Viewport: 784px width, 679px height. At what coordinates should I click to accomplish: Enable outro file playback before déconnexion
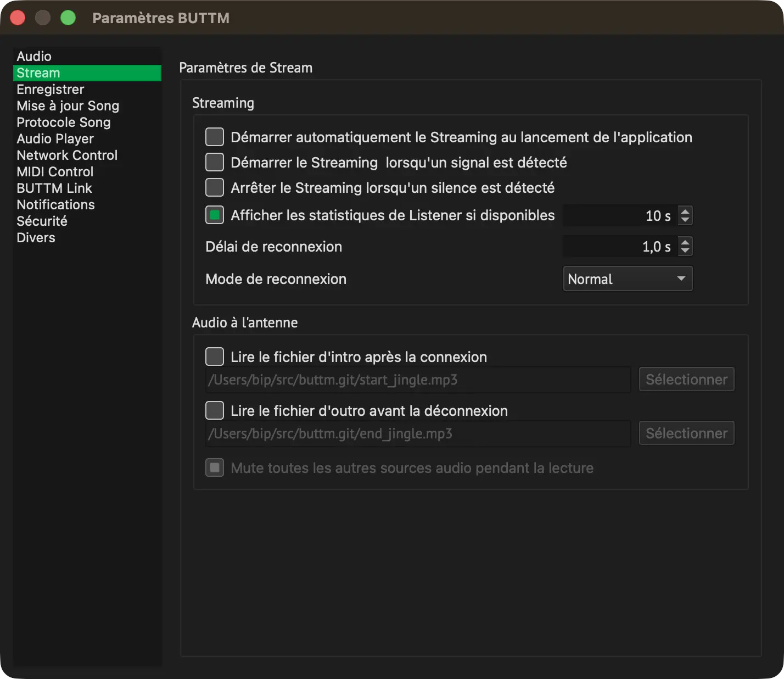(215, 410)
